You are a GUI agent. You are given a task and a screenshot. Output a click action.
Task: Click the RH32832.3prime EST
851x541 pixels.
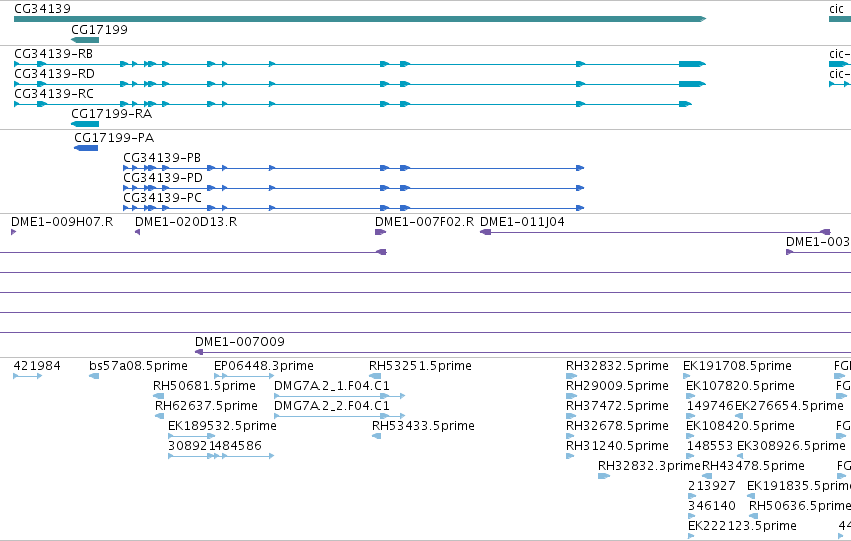click(x=604, y=476)
